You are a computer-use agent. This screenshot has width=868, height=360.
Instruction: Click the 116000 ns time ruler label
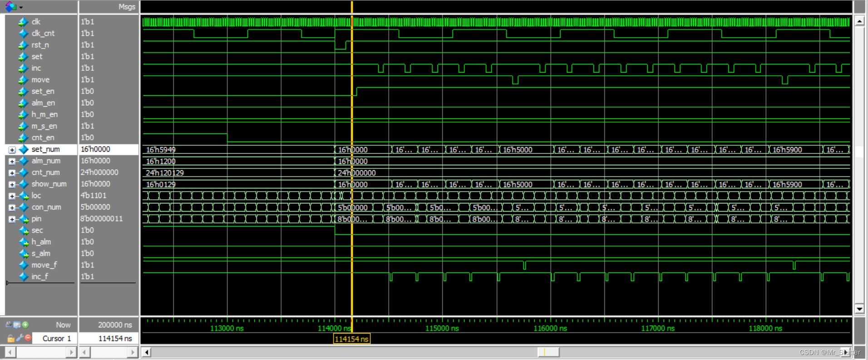click(x=550, y=328)
